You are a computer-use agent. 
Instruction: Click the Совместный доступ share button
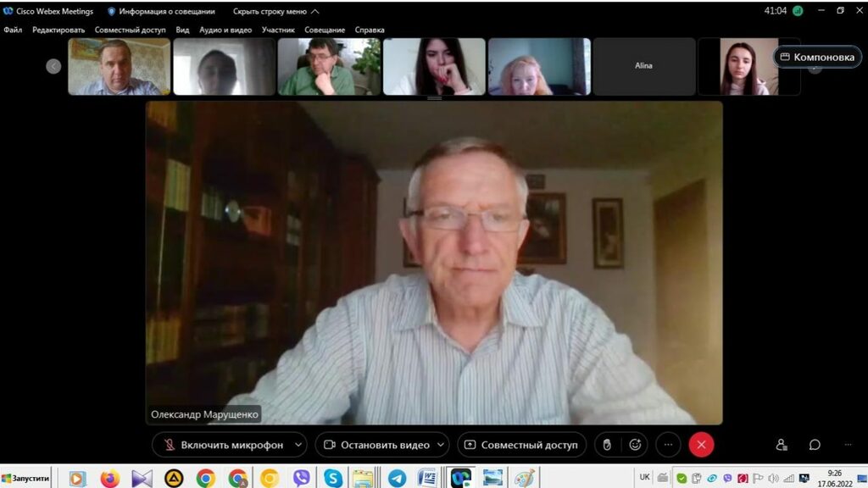521,445
